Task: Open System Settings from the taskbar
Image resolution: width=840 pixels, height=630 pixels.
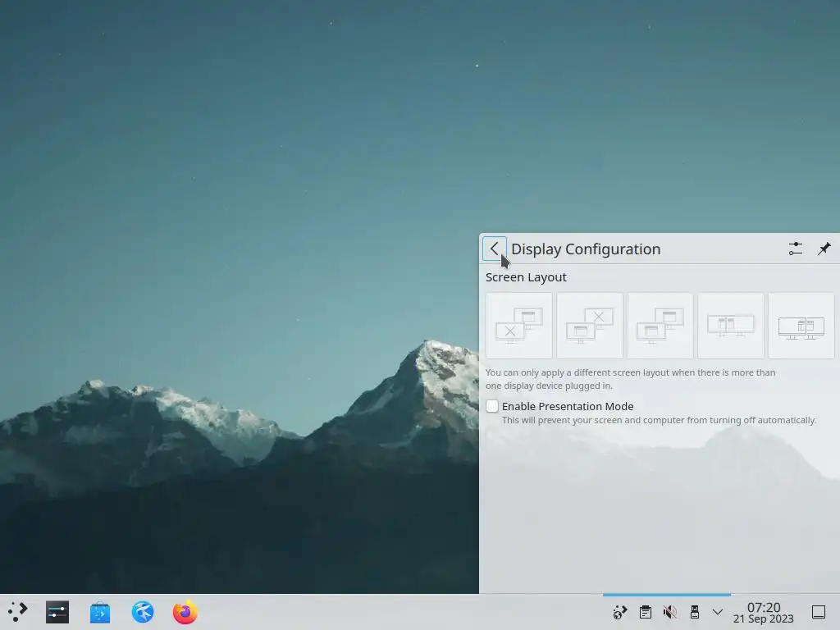Action: pos(57,612)
